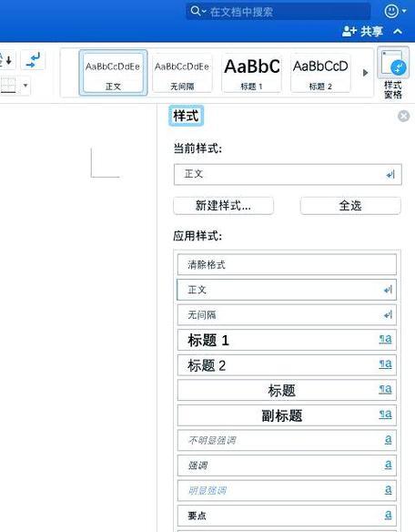The width and height of the screenshot is (415, 532).
Task: Apply 清除格式 from the styles list
Action: pyautogui.click(x=287, y=265)
